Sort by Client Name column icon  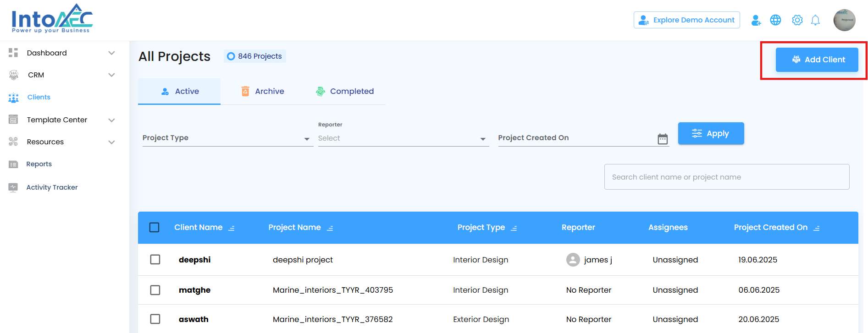(x=232, y=228)
